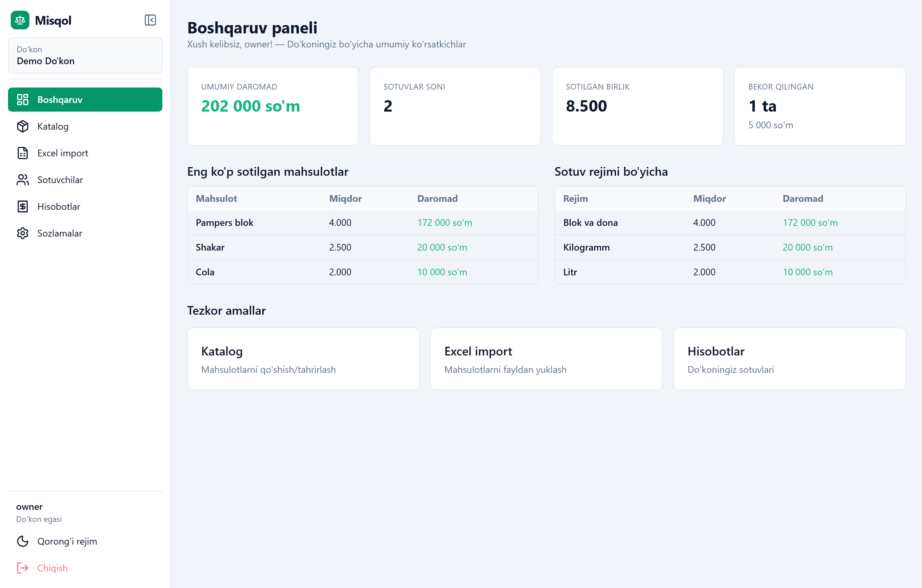Click the moon icon for dark mode
Image resolution: width=922 pixels, height=588 pixels.
(23, 541)
